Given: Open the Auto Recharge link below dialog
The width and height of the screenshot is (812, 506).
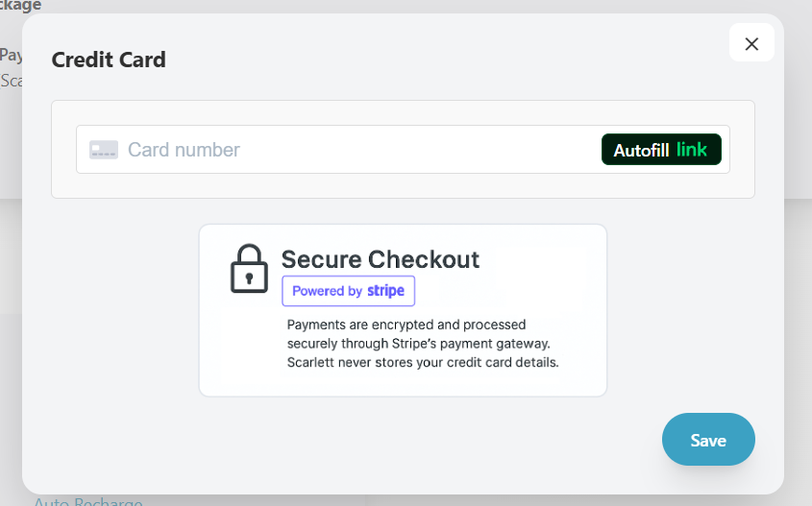Looking at the screenshot, I should click(88, 501).
